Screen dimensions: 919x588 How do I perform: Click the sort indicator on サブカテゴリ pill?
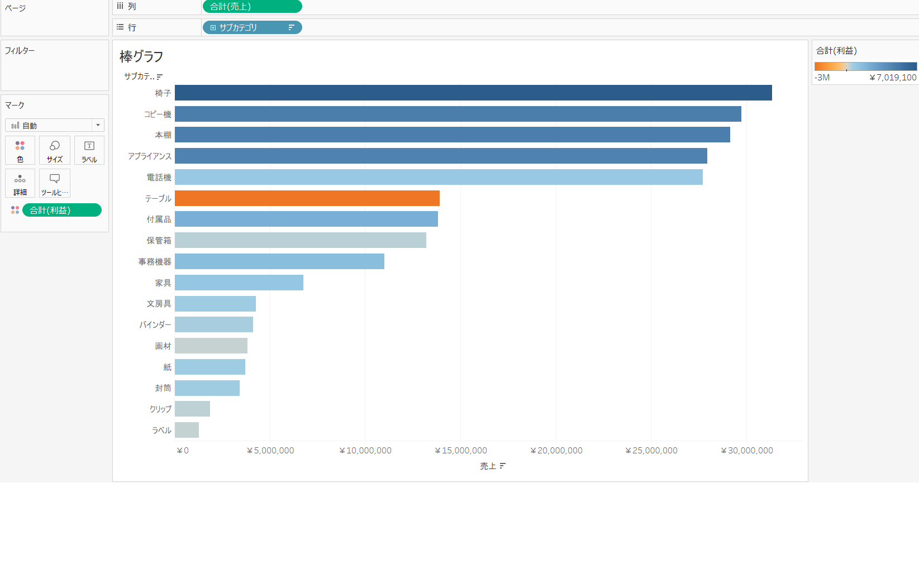(291, 27)
